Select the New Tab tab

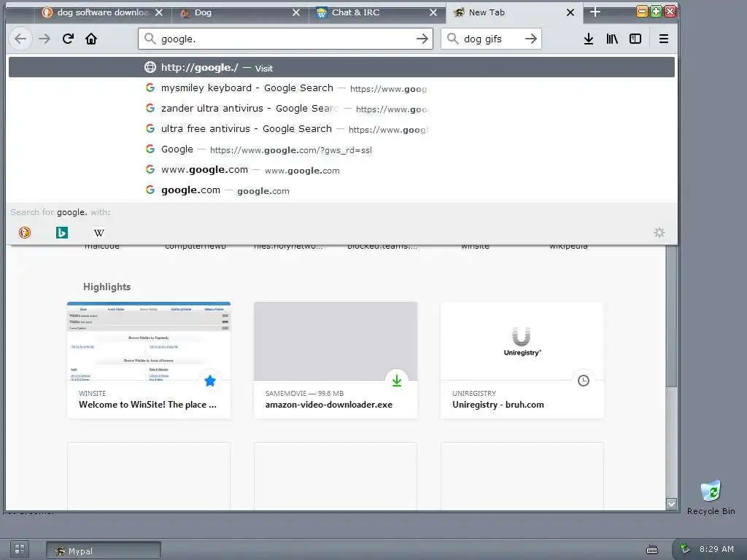[x=514, y=12]
